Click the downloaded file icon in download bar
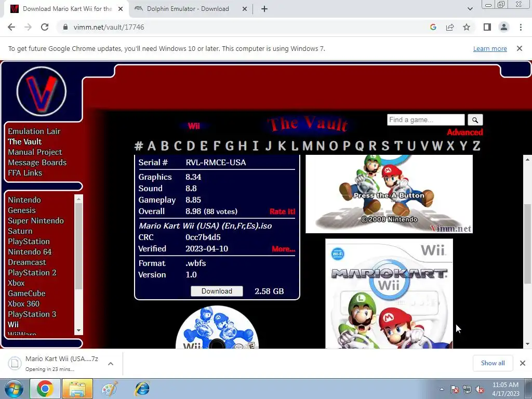Viewport: 532px width, 399px height. [x=15, y=363]
